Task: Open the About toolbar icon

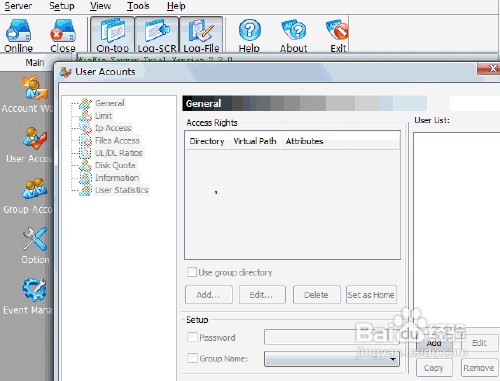Action: [293, 35]
